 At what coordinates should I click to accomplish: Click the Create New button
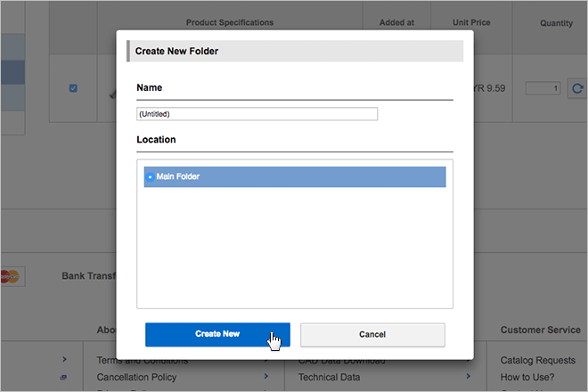click(217, 334)
